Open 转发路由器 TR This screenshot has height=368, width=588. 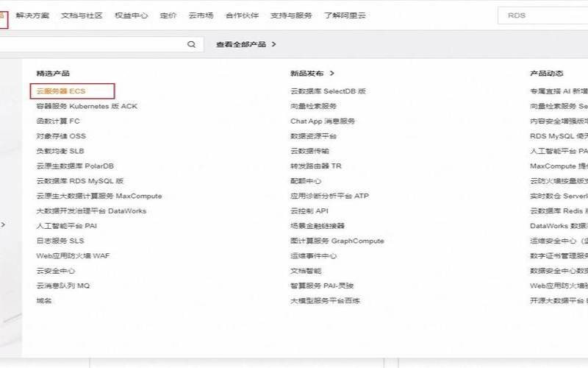[316, 166]
